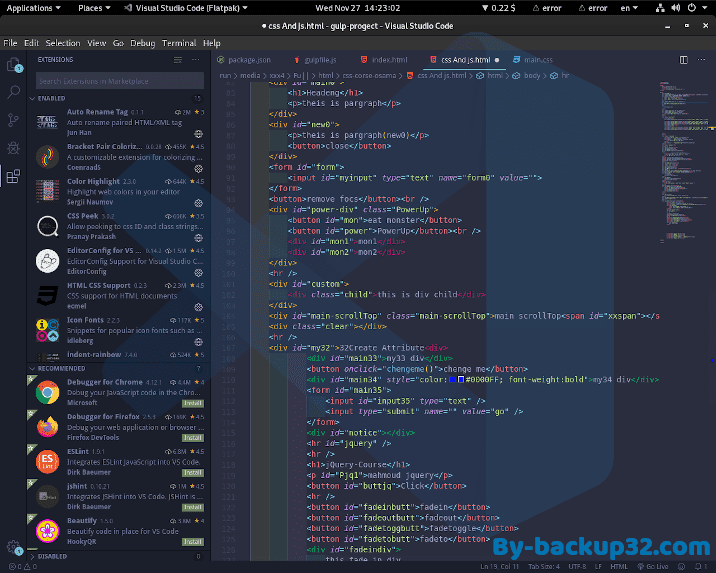Screen dimensions: 716x573
Task: Open the File menu
Action: pos(10,43)
